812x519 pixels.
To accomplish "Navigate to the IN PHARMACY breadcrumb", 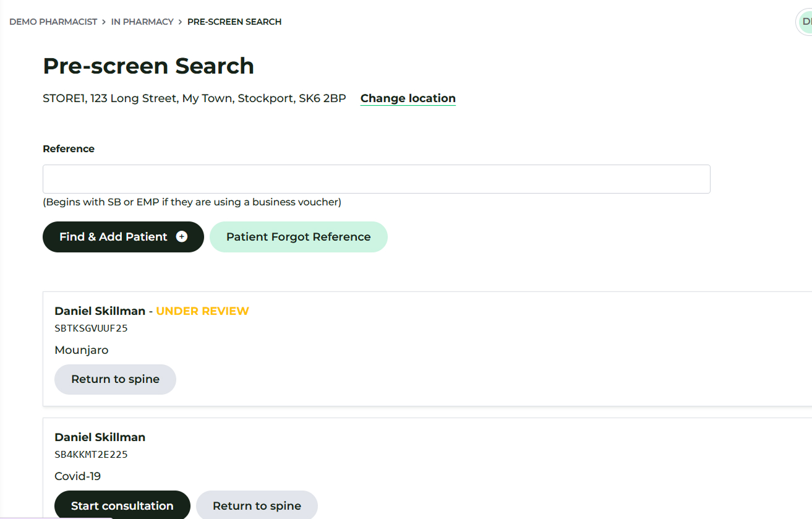I will (142, 22).
